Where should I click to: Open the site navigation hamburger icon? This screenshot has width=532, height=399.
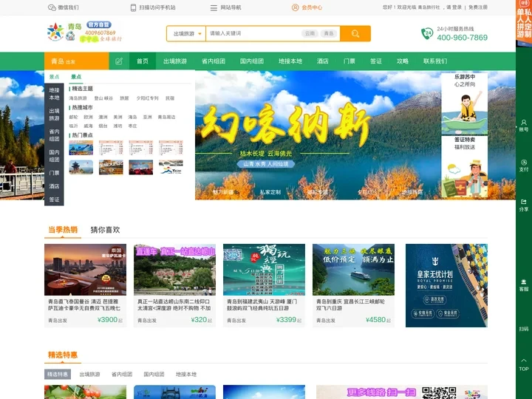(x=214, y=7)
